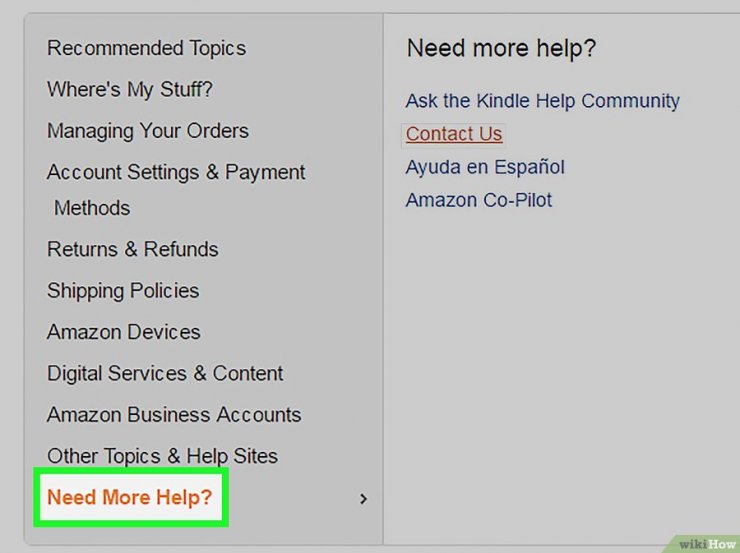Click the Contact Us link
The width and height of the screenshot is (740, 553).
[454, 134]
